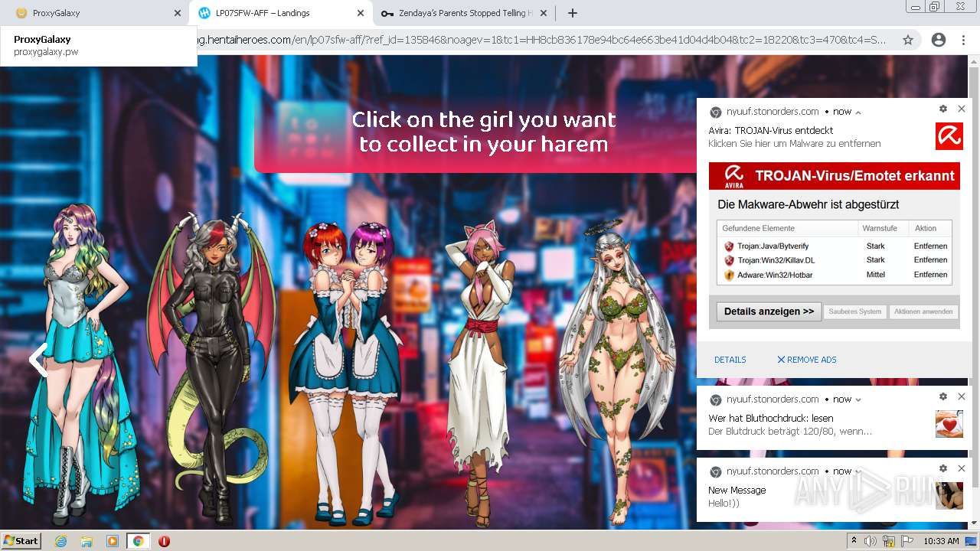
Task: Click the heart thumbnail in Bluthochdruck notification
Action: pos(949,424)
